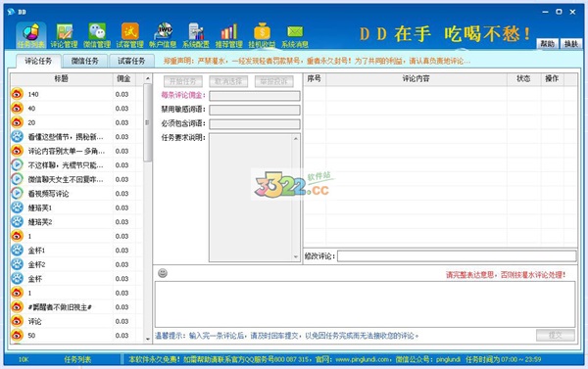Click the task list scrollbar down arrow

[x=147, y=339]
